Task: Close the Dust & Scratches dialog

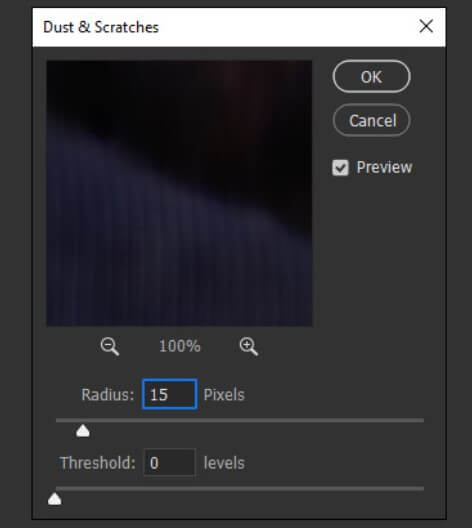Action: click(x=426, y=26)
